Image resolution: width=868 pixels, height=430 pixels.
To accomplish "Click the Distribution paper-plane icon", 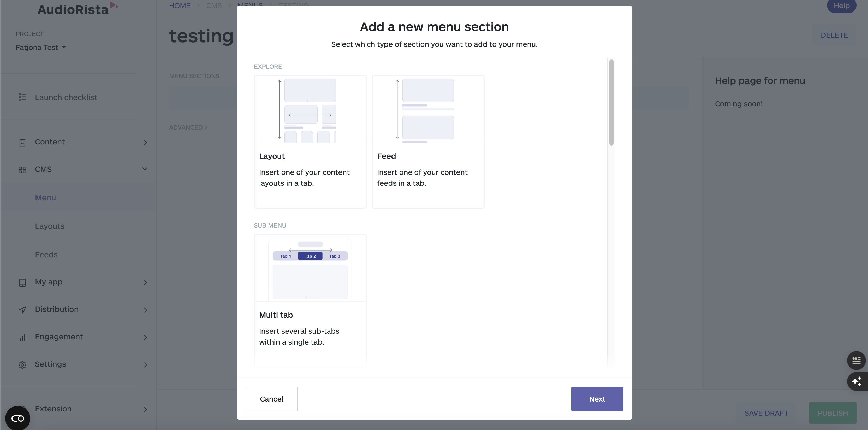I will pos(22,310).
